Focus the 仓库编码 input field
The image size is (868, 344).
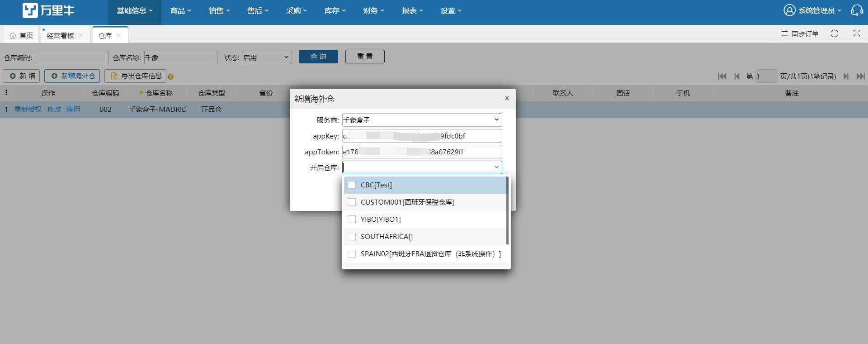pos(72,57)
